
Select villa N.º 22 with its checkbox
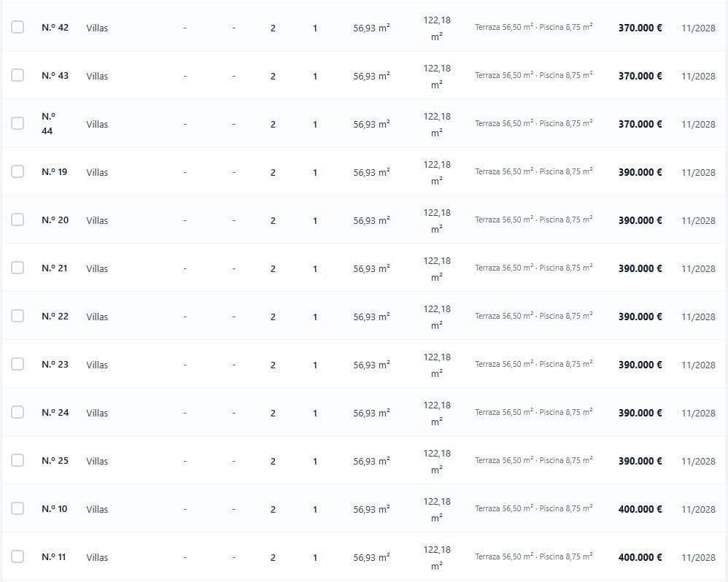pyautogui.click(x=18, y=316)
